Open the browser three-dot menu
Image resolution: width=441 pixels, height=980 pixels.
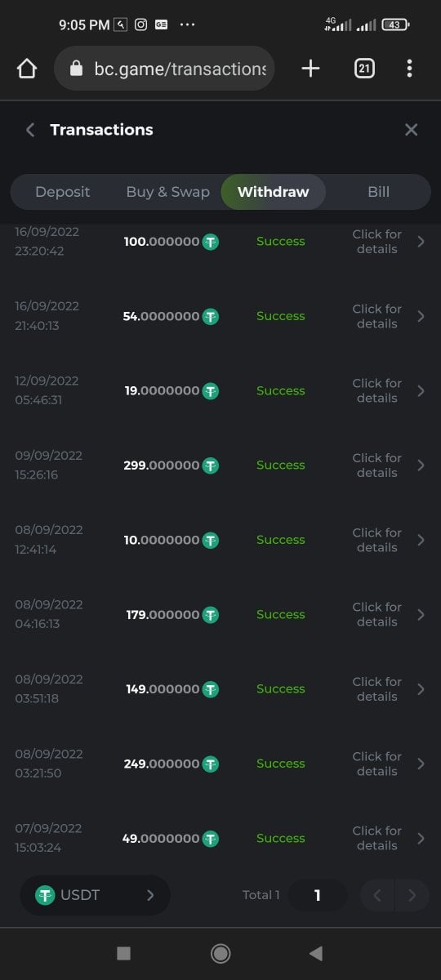(x=410, y=69)
